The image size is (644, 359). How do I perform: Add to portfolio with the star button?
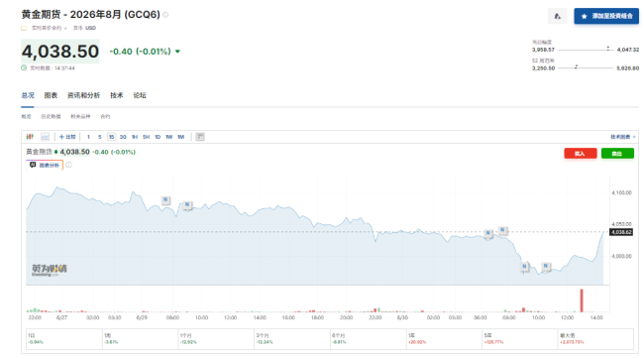(x=606, y=16)
